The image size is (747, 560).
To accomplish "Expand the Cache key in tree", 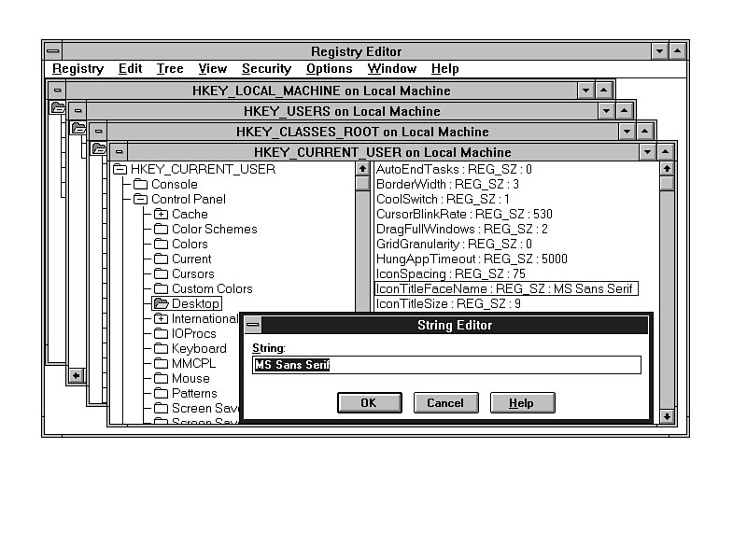I will [x=161, y=214].
